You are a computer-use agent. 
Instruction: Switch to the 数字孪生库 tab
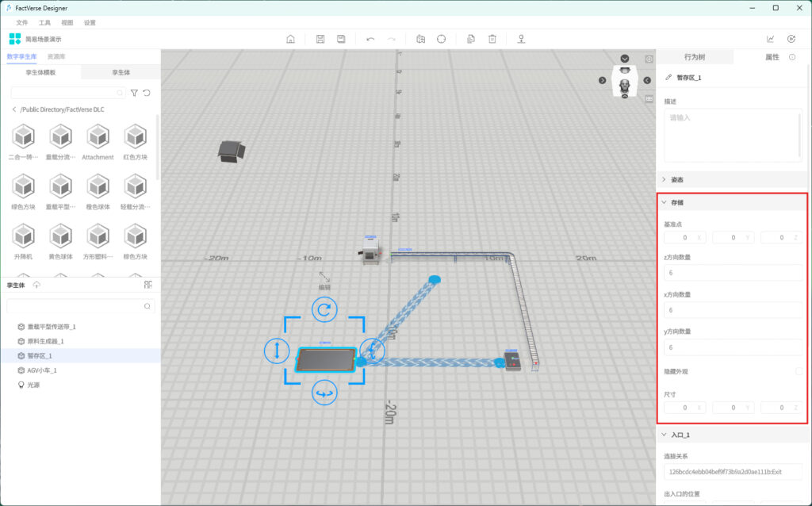click(x=21, y=57)
